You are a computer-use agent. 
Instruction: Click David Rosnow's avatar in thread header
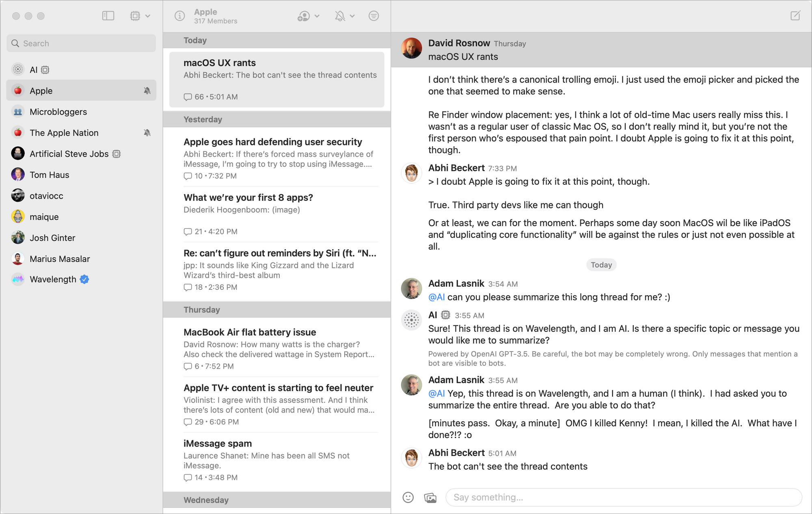411,48
